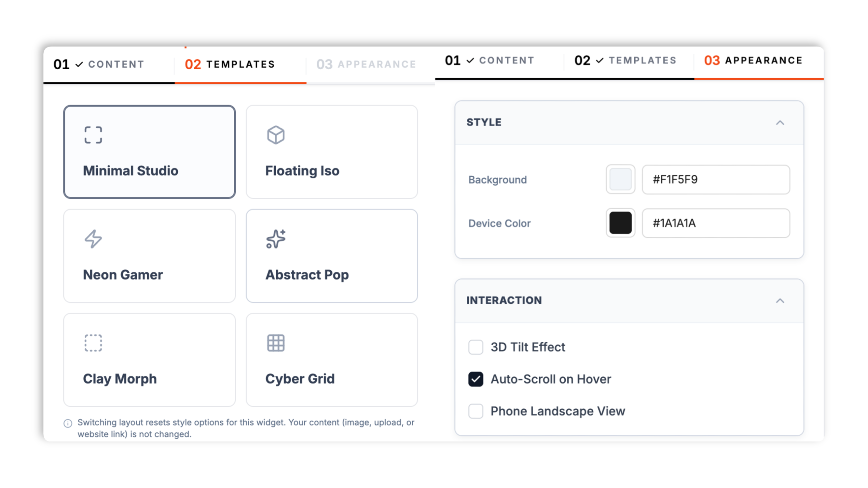The height and width of the screenshot is (488, 868).
Task: Choose the Minimal Studio template card
Action: pos(149,152)
